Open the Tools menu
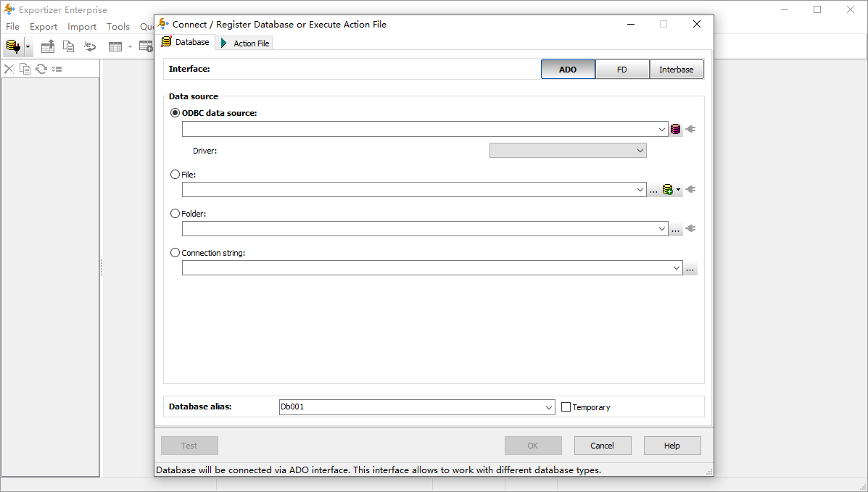The height and width of the screenshot is (492, 868). pos(118,27)
